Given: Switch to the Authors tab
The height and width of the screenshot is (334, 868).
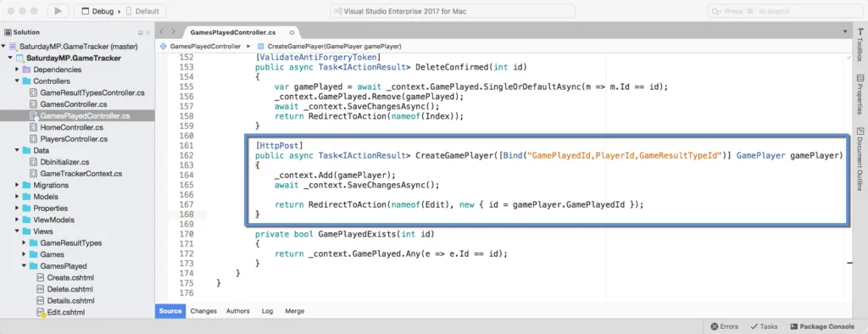Looking at the screenshot, I should tap(237, 311).
